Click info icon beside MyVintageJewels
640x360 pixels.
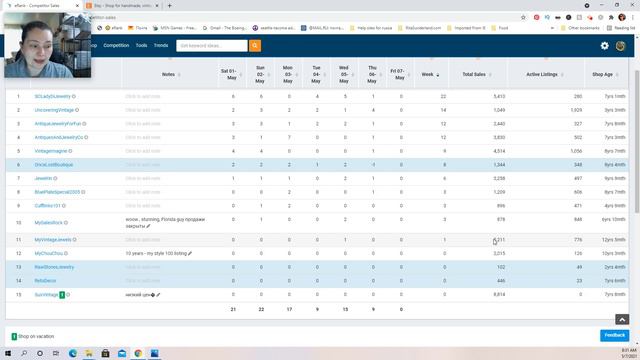pos(74,240)
